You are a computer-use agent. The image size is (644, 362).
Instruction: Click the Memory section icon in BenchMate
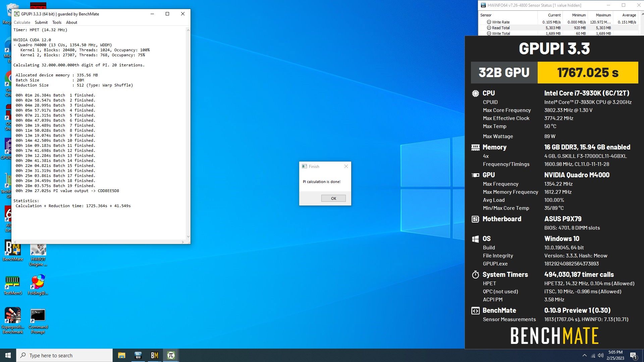475,147
